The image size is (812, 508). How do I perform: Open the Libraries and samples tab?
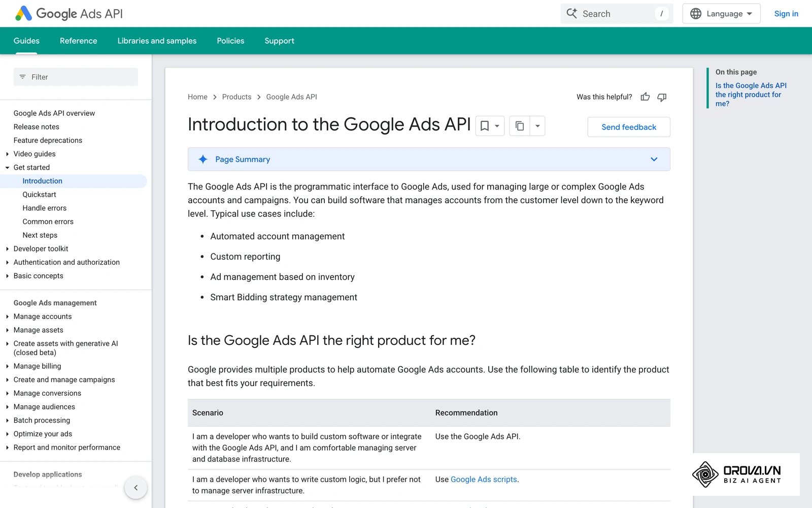pos(157,41)
